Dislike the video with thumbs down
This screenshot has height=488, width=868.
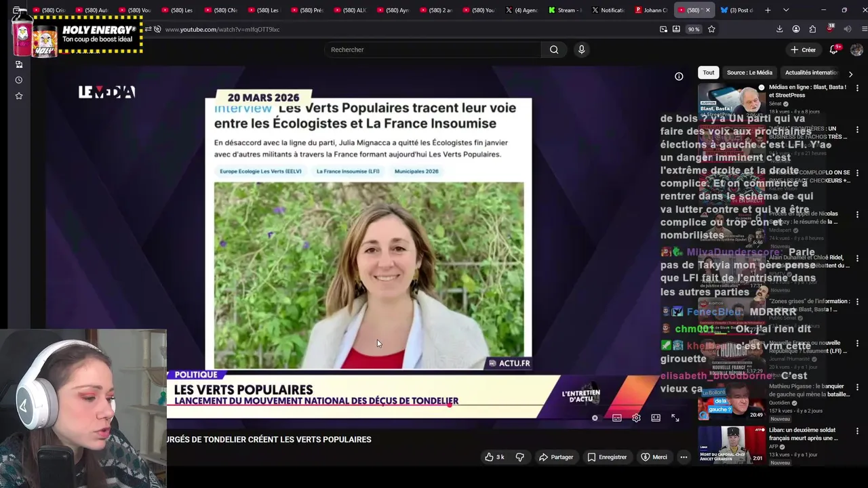point(520,457)
